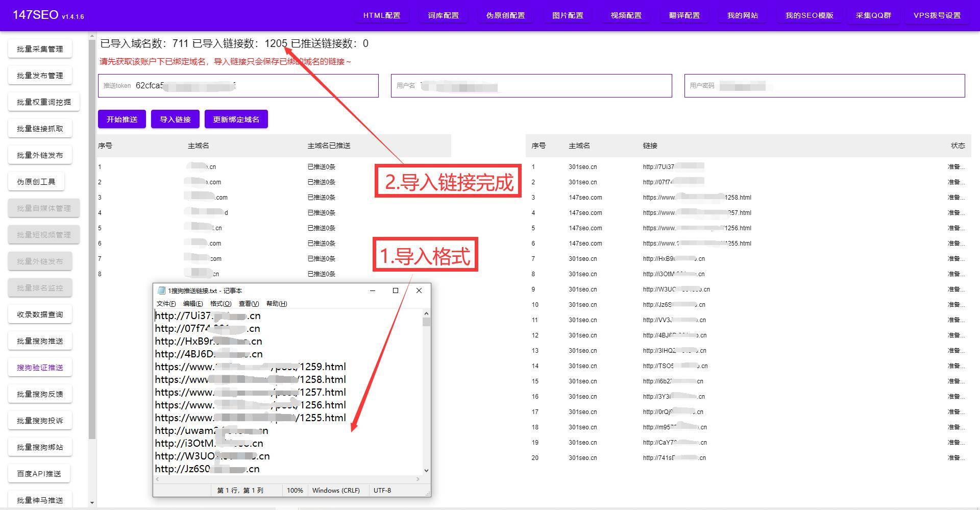Open 收录数据查询 sidebar item
Screen dimensions: 980x510
click(40, 314)
